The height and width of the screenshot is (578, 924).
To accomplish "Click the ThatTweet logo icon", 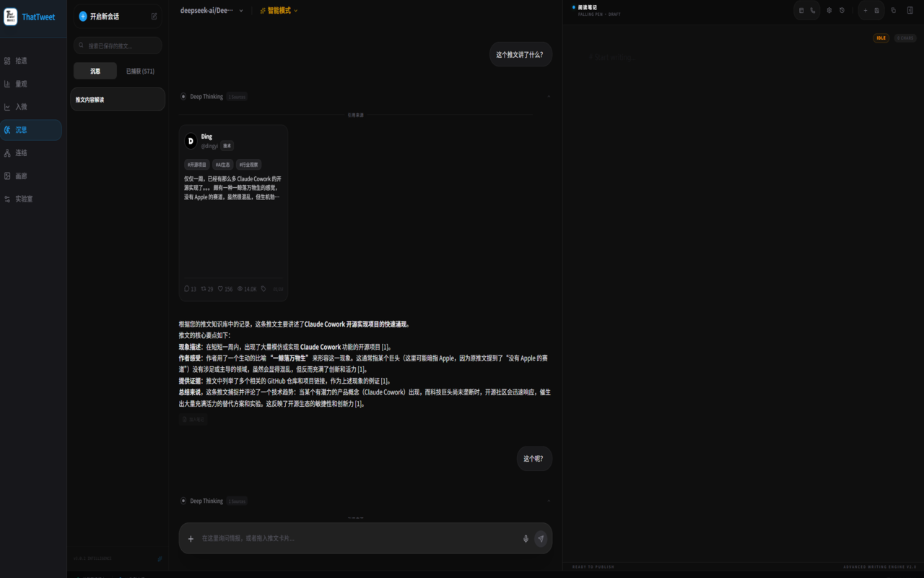I will click(x=11, y=17).
